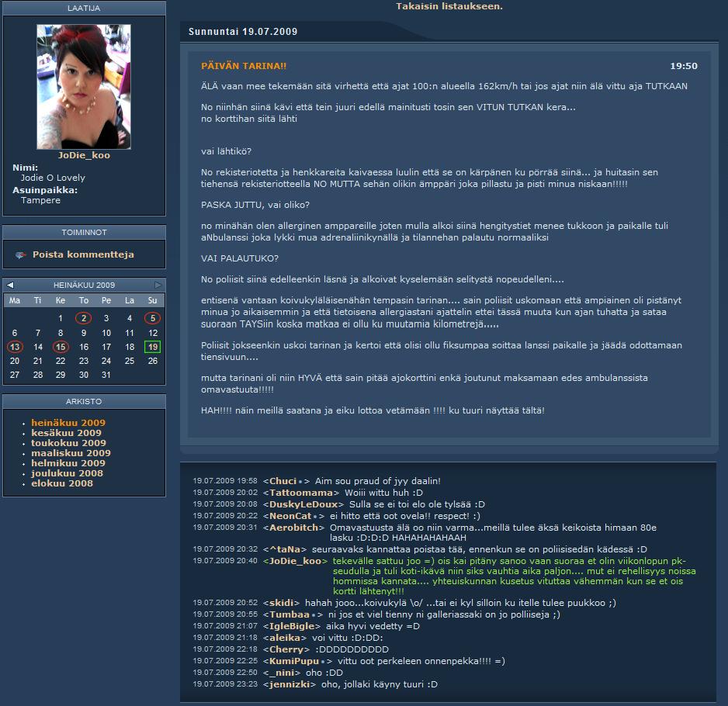Go to next month in calendar
The width and height of the screenshot is (728, 706).
[158, 286]
